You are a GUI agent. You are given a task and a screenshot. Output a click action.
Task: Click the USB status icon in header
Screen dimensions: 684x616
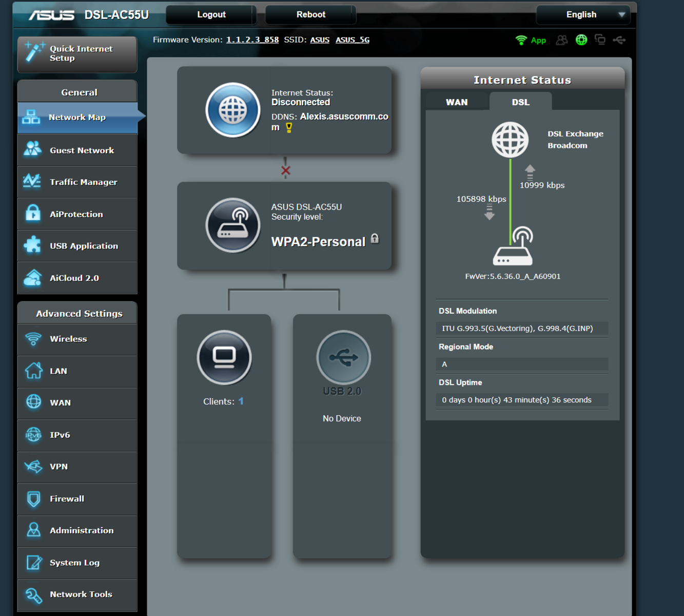tap(619, 40)
